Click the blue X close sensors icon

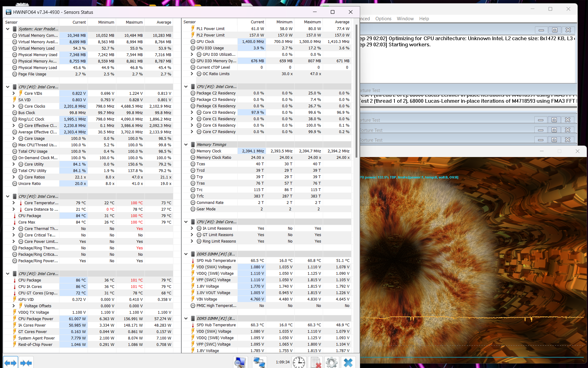point(348,362)
